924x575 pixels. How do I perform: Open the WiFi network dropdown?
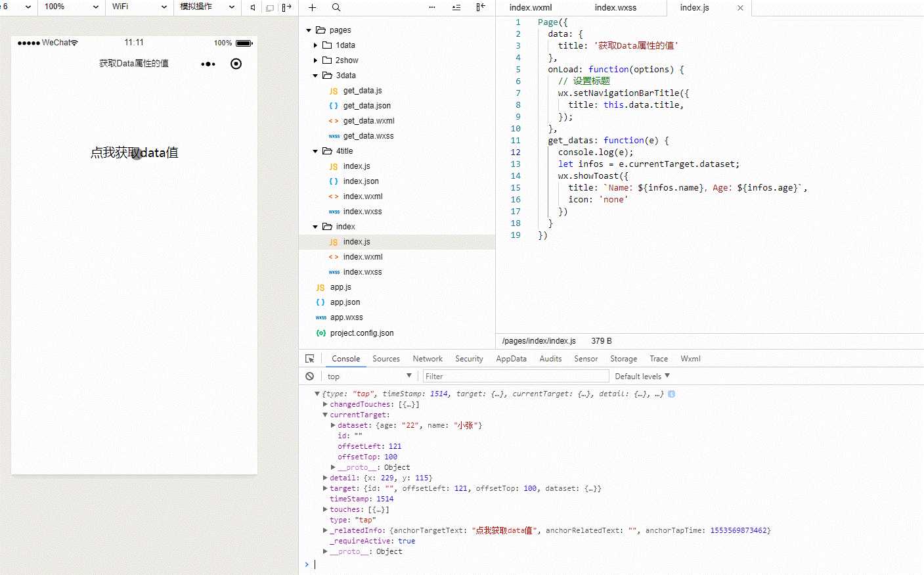139,7
